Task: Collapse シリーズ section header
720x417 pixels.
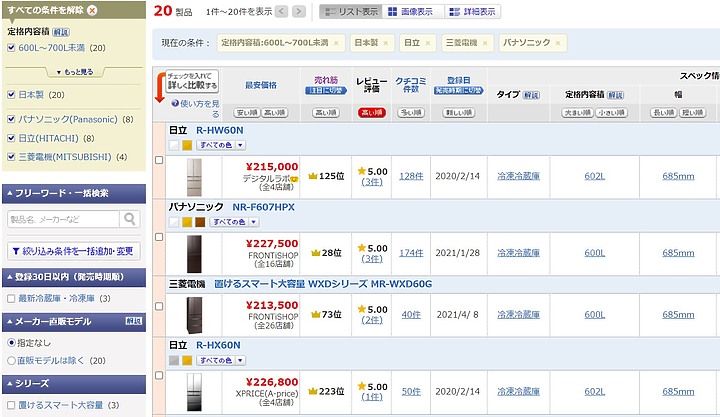Action: point(74,383)
